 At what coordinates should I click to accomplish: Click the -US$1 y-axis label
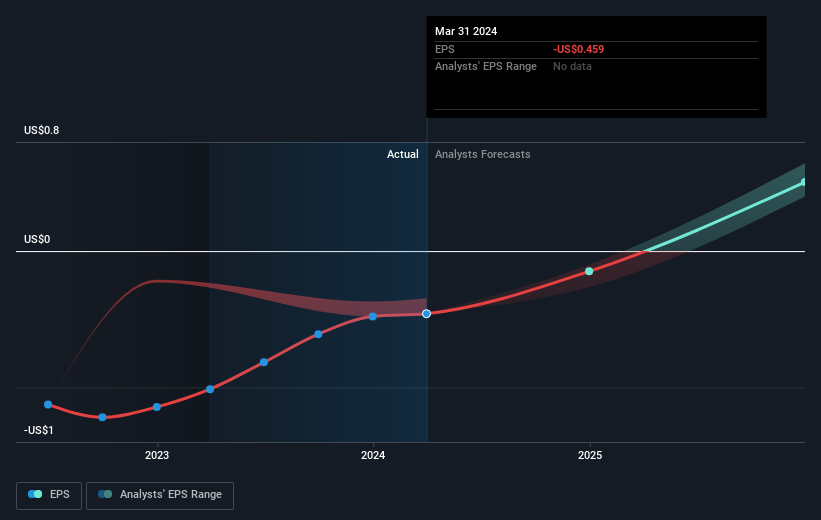(x=39, y=430)
